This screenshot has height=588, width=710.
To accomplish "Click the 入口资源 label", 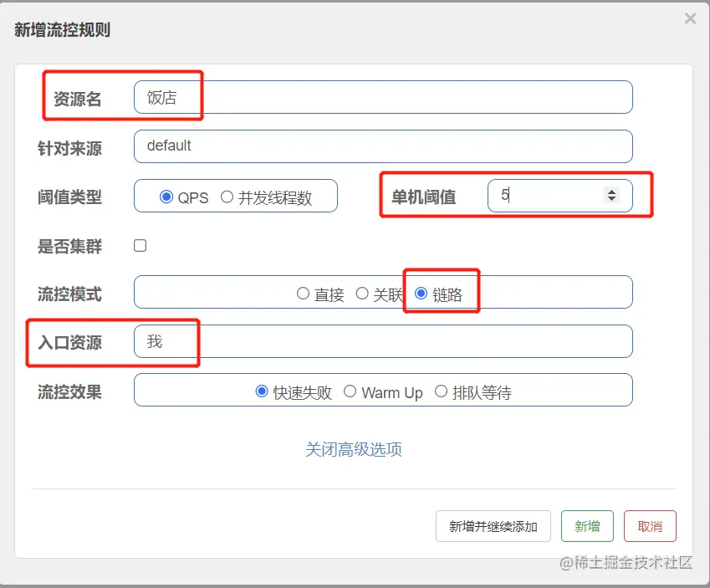I will click(69, 342).
